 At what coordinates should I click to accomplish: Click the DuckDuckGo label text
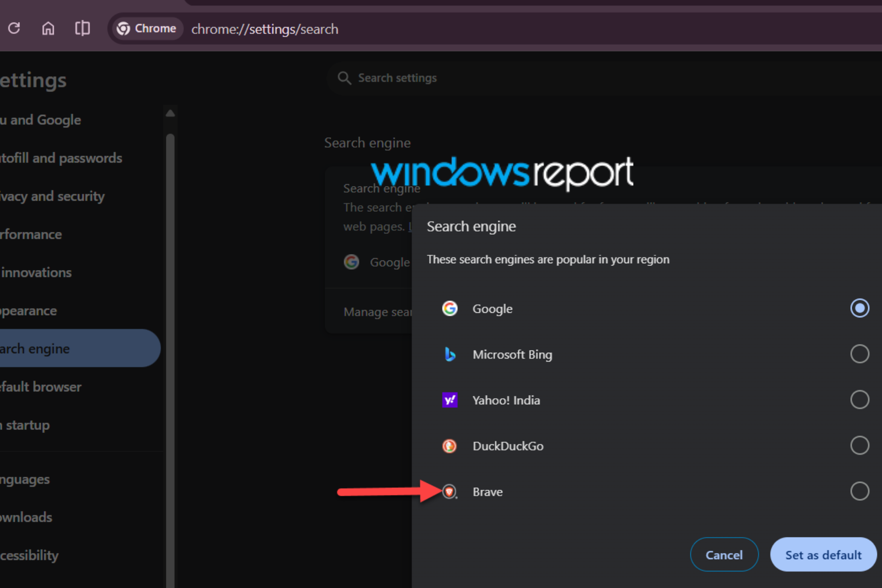pos(508,446)
